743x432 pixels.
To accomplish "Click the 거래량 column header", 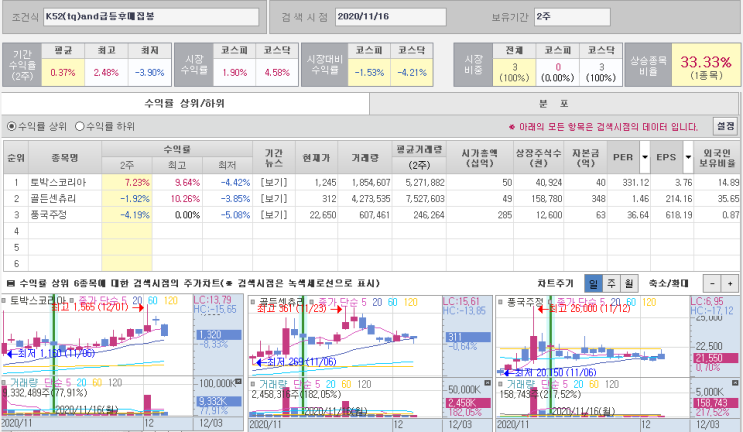I will pos(364,158).
